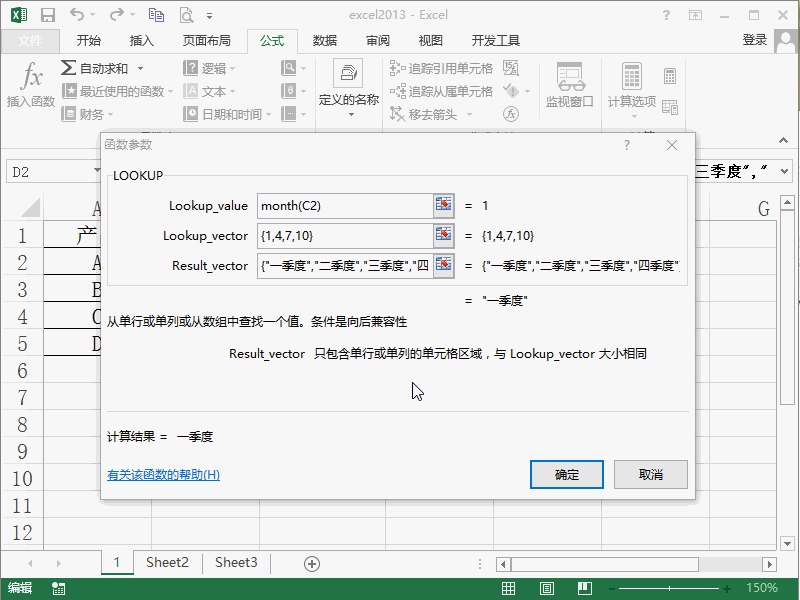Open the Math & Trig functions icon
This screenshot has height=600, width=800.
tap(289, 91)
